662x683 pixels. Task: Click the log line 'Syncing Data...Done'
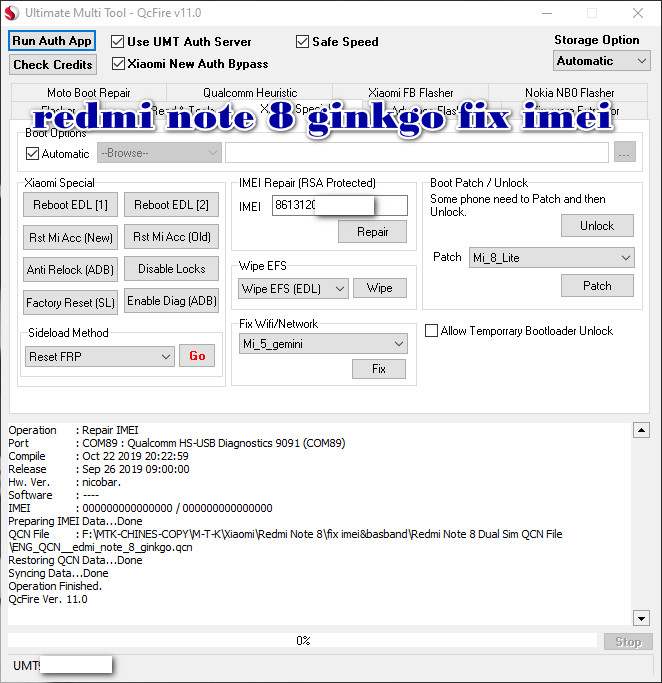58,573
